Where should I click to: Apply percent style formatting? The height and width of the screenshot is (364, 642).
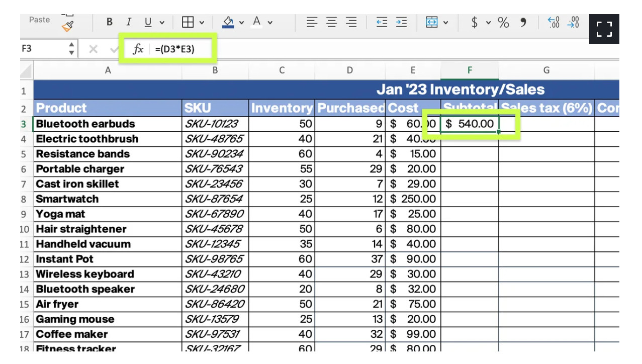coord(503,22)
